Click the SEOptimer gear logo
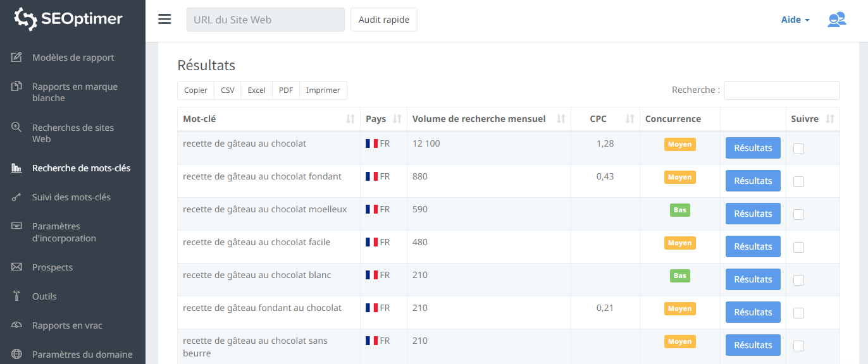 point(26,20)
